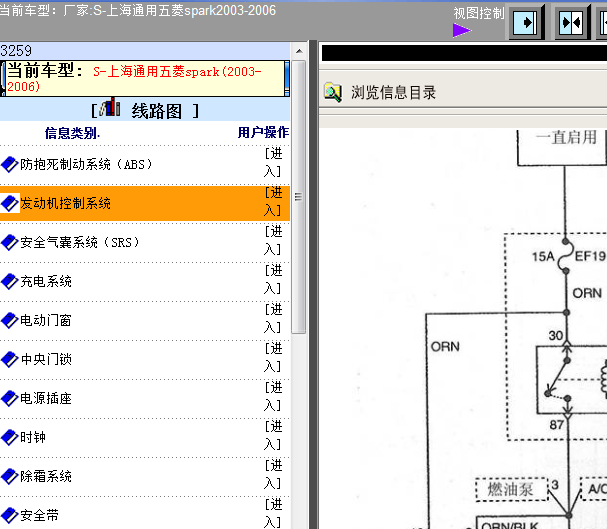
Task: Click [进入] next to 中央门锁
Action: pyautogui.click(x=273, y=358)
